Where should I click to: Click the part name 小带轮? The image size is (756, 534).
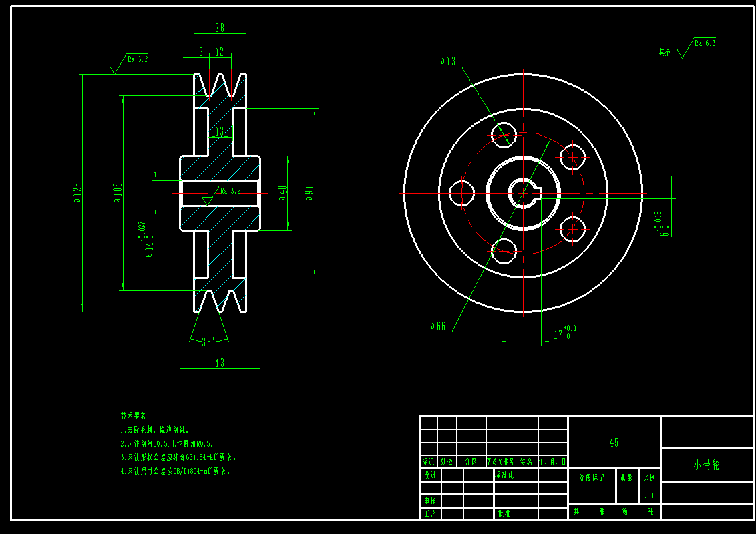(x=707, y=465)
